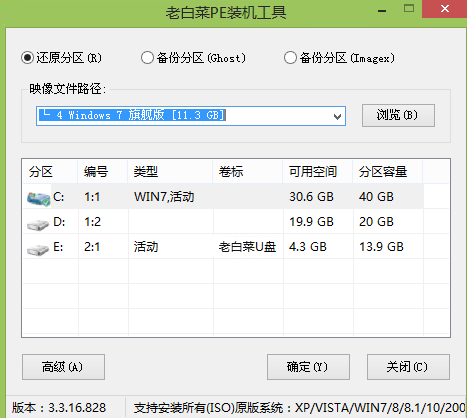
Task: Click the C: system drive icon
Action: pos(38,199)
